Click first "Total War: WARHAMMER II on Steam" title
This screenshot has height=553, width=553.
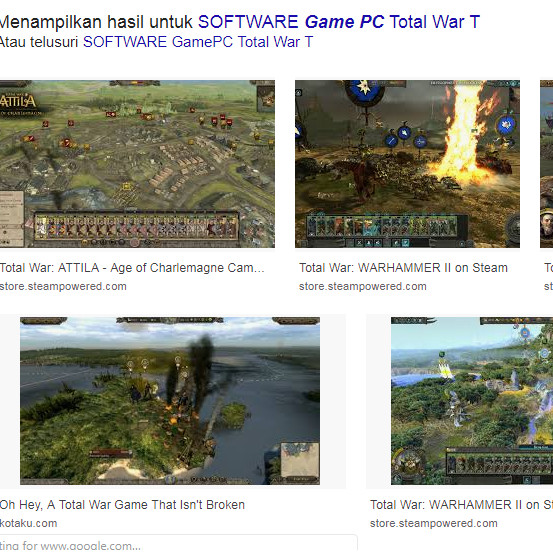[403, 268]
